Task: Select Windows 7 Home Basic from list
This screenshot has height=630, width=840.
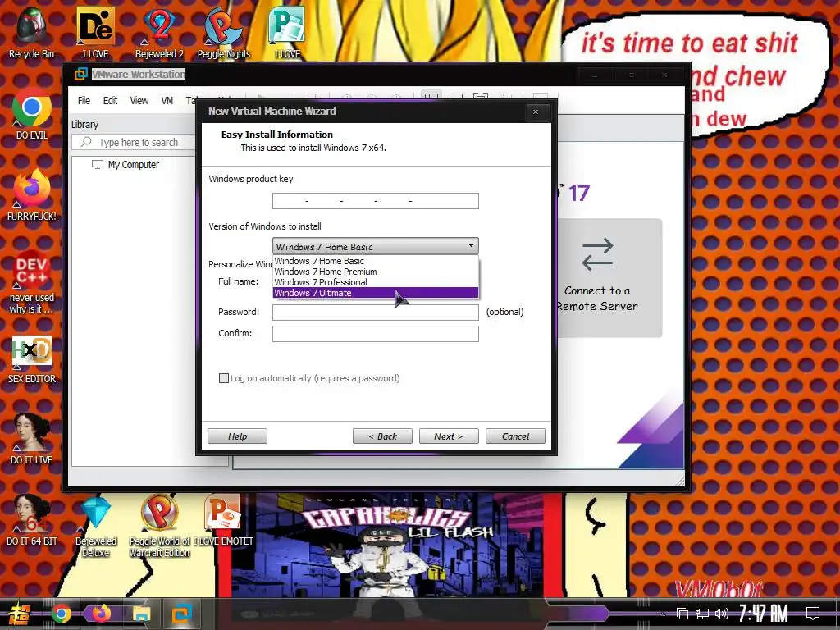Action: click(376, 261)
